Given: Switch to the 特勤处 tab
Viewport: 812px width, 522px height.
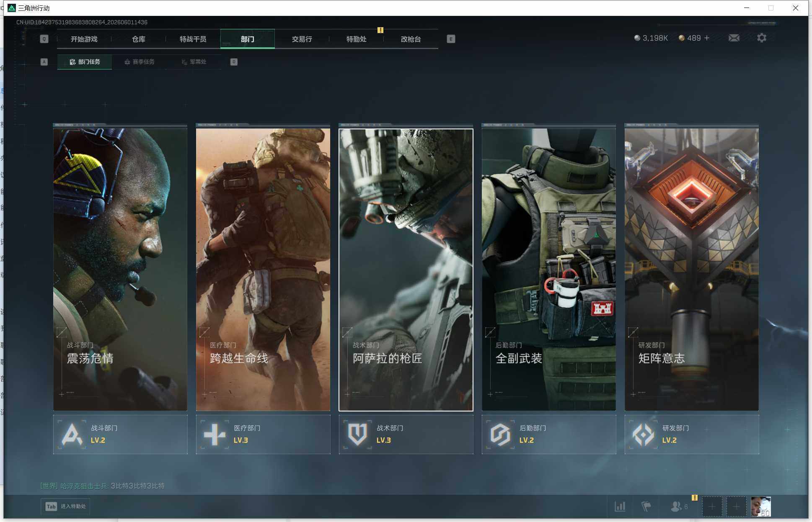Looking at the screenshot, I should coord(357,39).
